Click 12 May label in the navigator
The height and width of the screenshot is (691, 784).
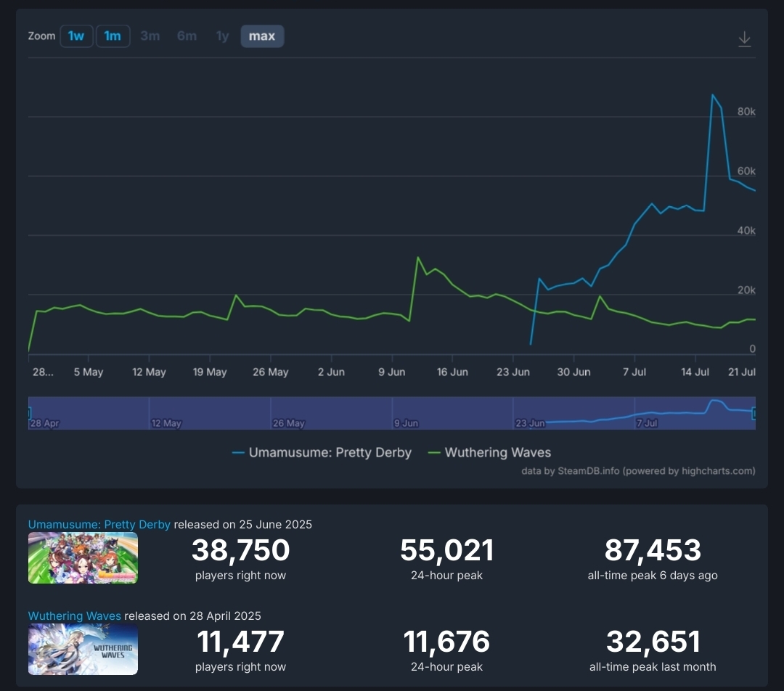[x=166, y=423]
